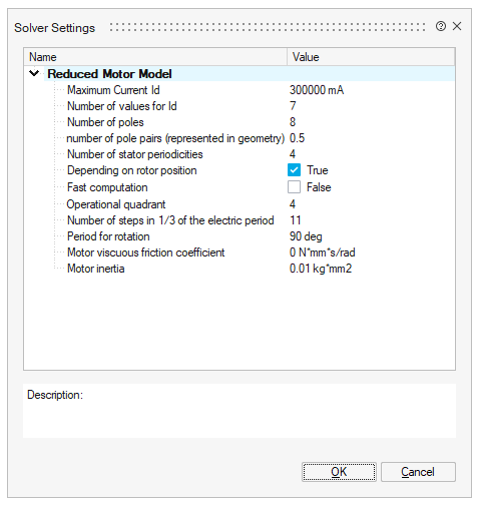Image resolution: width=479 pixels, height=505 pixels.
Task: Close the Solver Settings dialog
Action: click(x=457, y=26)
